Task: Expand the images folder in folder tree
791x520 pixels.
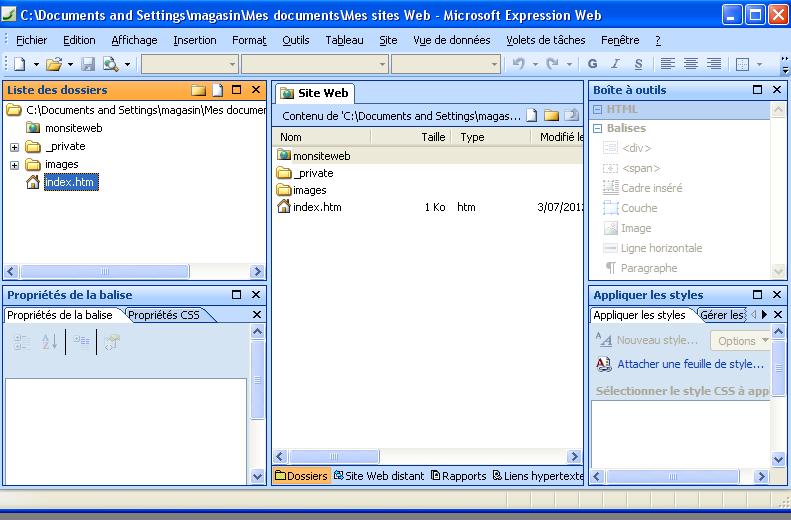Action: [15, 165]
